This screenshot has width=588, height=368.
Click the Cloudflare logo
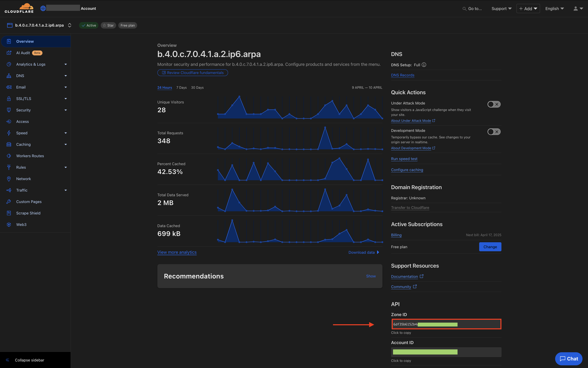pyautogui.click(x=19, y=8)
